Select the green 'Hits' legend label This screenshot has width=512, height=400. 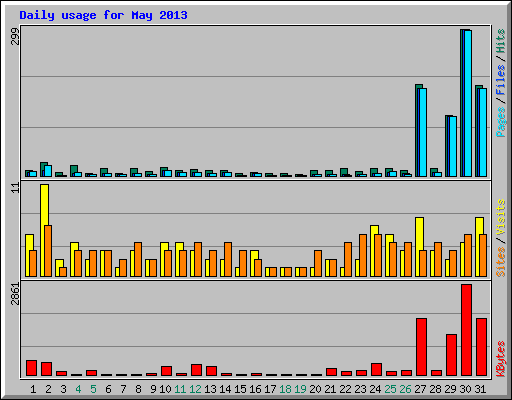[500, 41]
